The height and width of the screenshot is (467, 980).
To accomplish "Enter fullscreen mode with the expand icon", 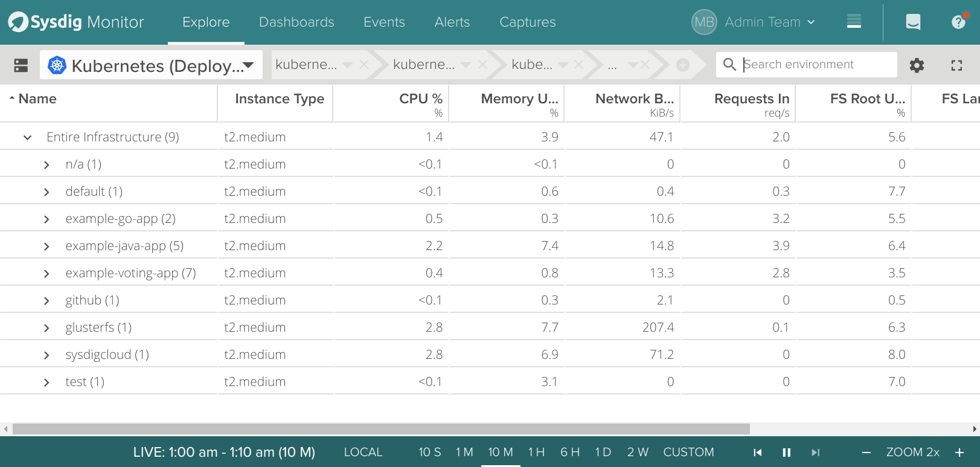I will coord(956,65).
